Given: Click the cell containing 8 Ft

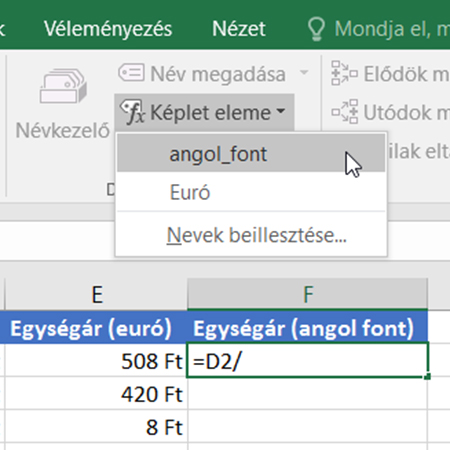Looking at the screenshot, I should [x=96, y=427].
